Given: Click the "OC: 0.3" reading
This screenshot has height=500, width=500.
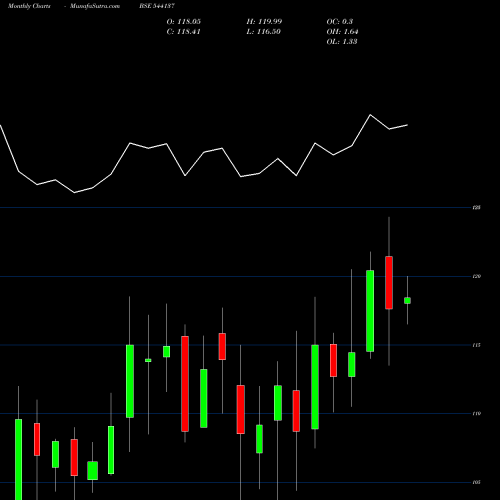Looking at the screenshot, I should [x=340, y=22].
